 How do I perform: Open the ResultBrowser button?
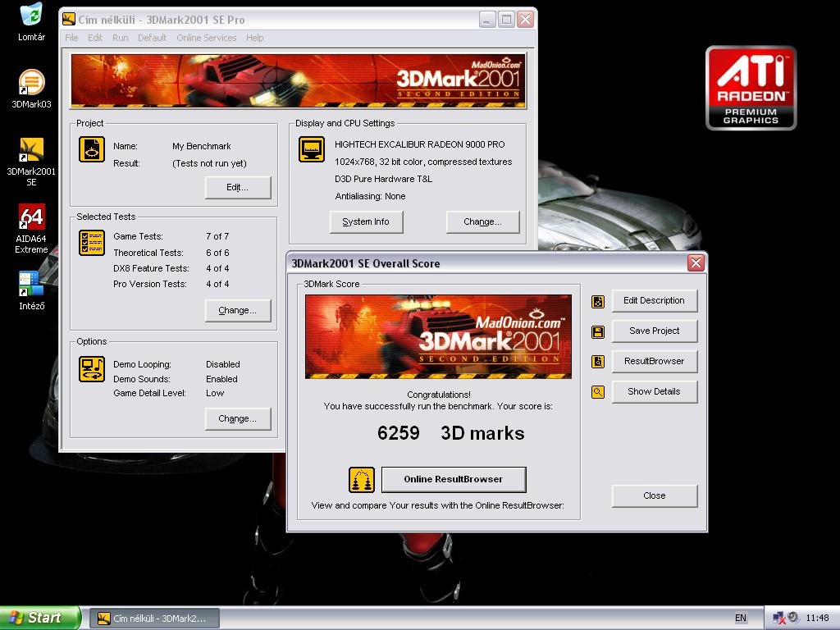[x=654, y=361]
